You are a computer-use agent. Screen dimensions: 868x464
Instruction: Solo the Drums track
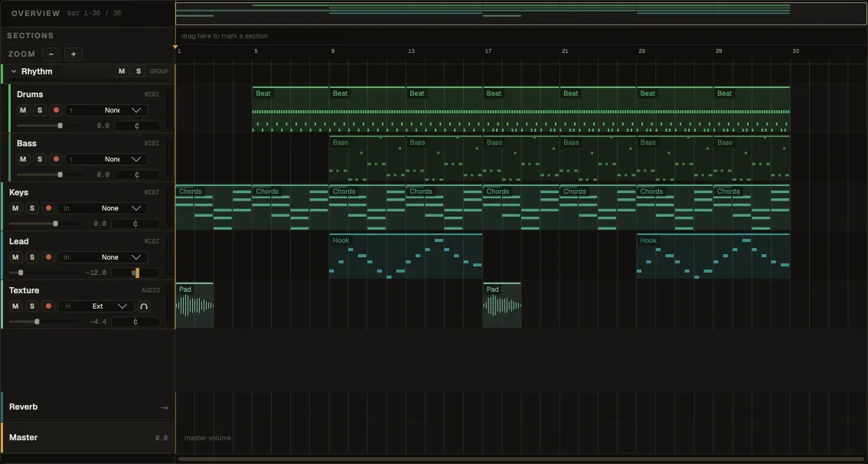[x=39, y=110]
